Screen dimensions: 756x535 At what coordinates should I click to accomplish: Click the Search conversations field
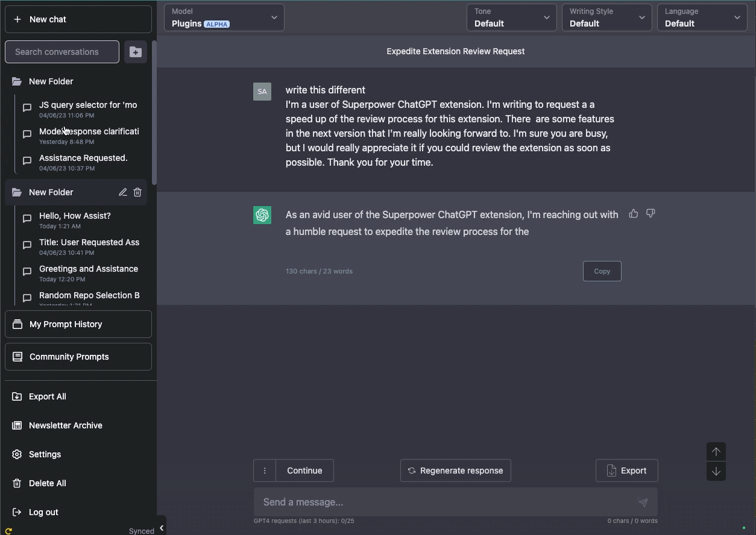(x=62, y=52)
